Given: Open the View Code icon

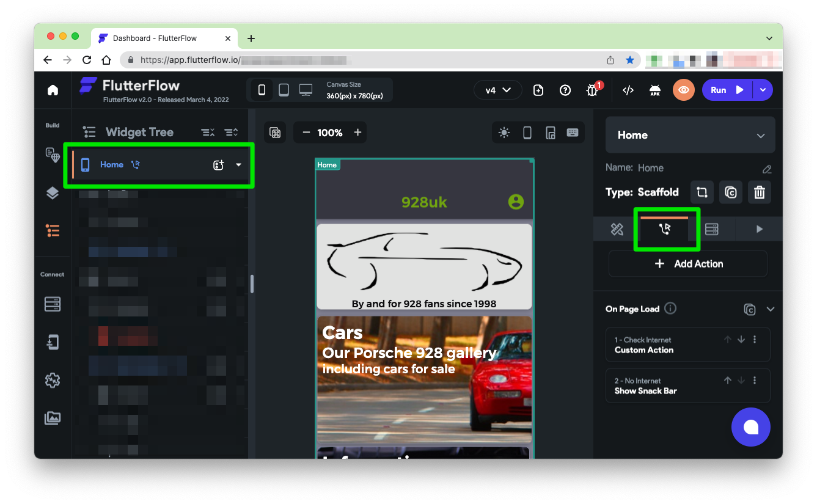Looking at the screenshot, I should tap(628, 90).
